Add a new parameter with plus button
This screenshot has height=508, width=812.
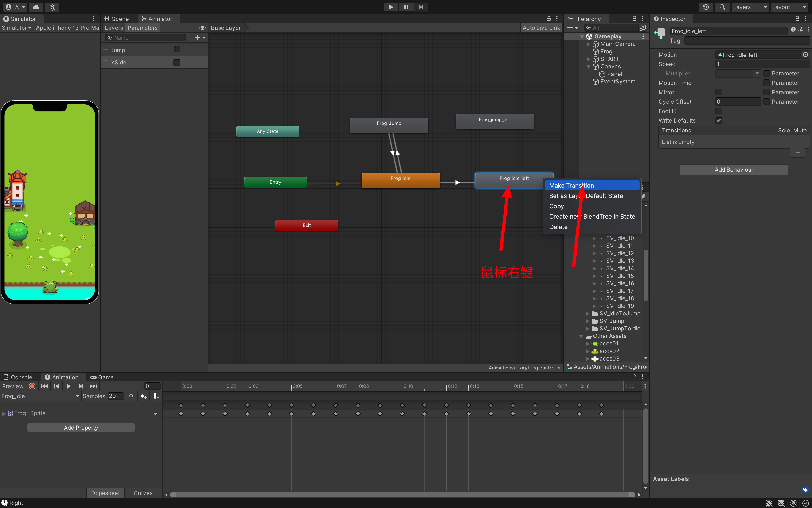200,38
